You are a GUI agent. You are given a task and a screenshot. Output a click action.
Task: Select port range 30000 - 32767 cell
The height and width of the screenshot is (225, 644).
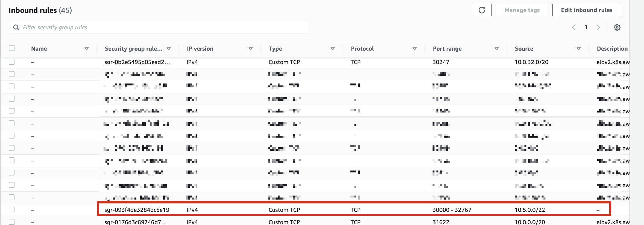[x=452, y=210]
